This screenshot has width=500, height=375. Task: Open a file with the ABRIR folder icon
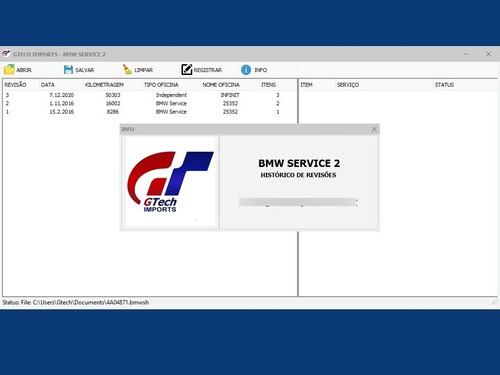pyautogui.click(x=9, y=69)
